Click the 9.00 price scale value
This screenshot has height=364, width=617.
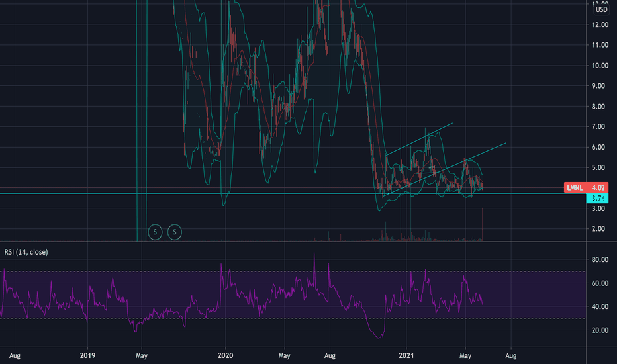coord(598,86)
